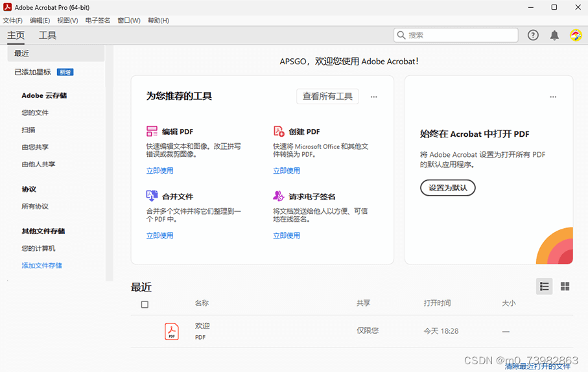Open 所有协议 in the sidebar
This screenshot has width=588, height=372.
[35, 206]
